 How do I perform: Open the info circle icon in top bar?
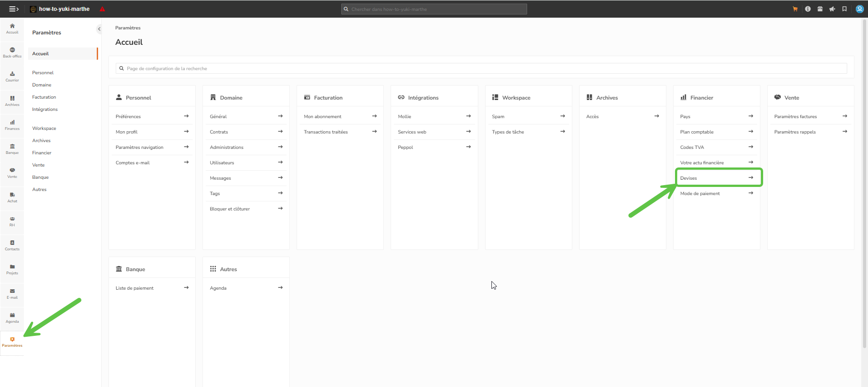pyautogui.click(x=808, y=9)
